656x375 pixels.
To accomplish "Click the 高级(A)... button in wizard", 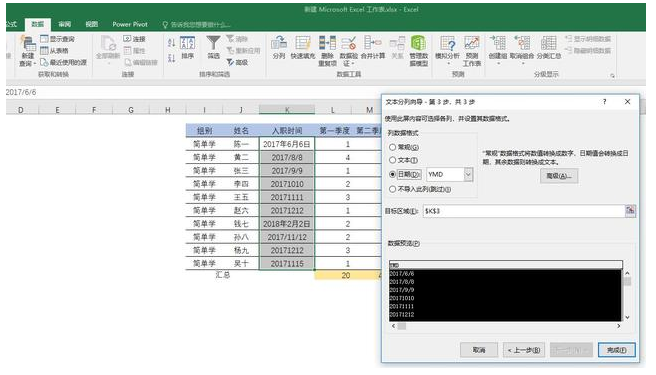I will [x=559, y=176].
